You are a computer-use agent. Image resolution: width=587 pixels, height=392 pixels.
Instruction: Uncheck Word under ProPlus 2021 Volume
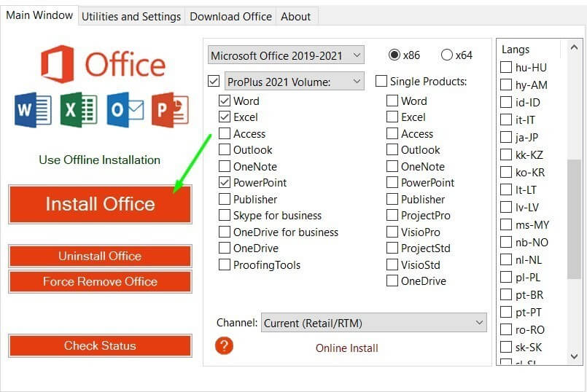pos(225,101)
